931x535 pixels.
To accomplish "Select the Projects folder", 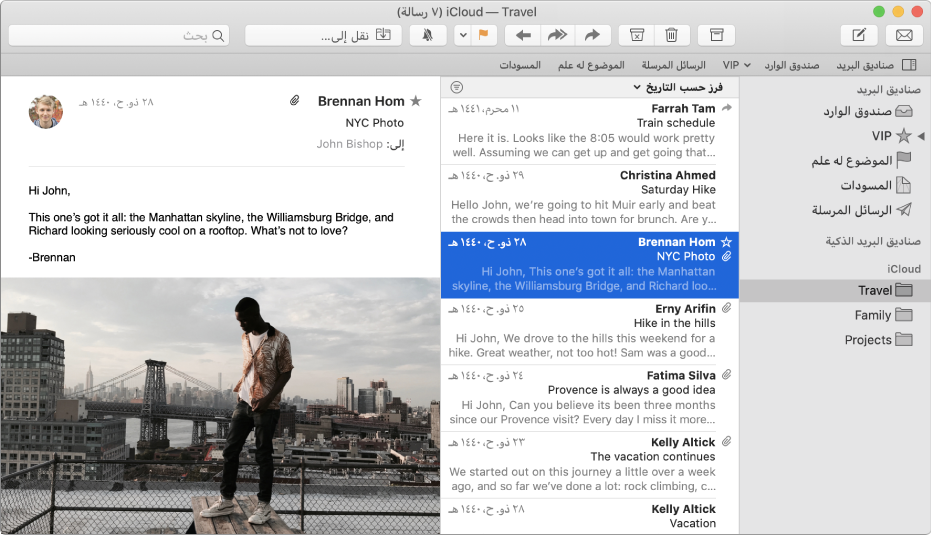I will click(x=835, y=340).
